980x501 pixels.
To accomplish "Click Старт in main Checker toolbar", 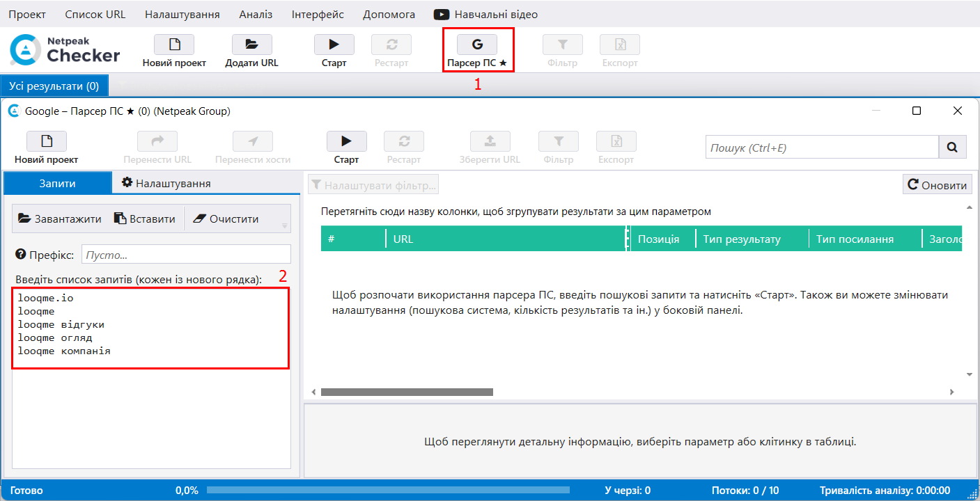I will point(334,51).
